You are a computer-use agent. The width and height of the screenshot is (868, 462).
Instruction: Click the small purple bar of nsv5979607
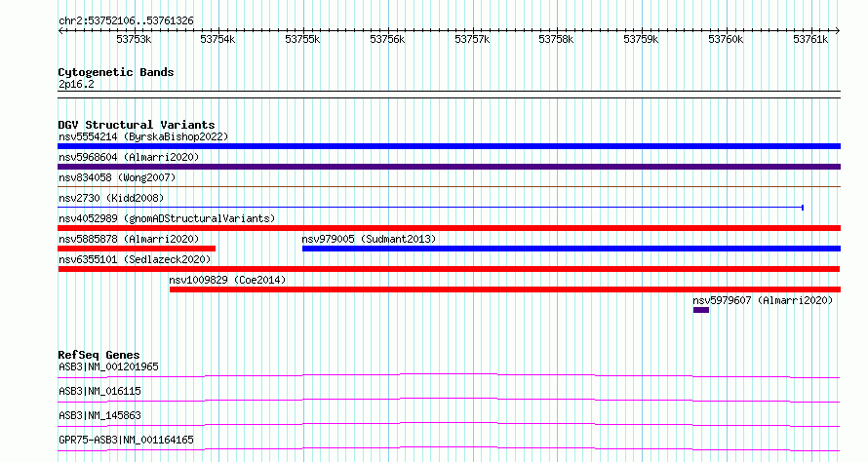[701, 310]
